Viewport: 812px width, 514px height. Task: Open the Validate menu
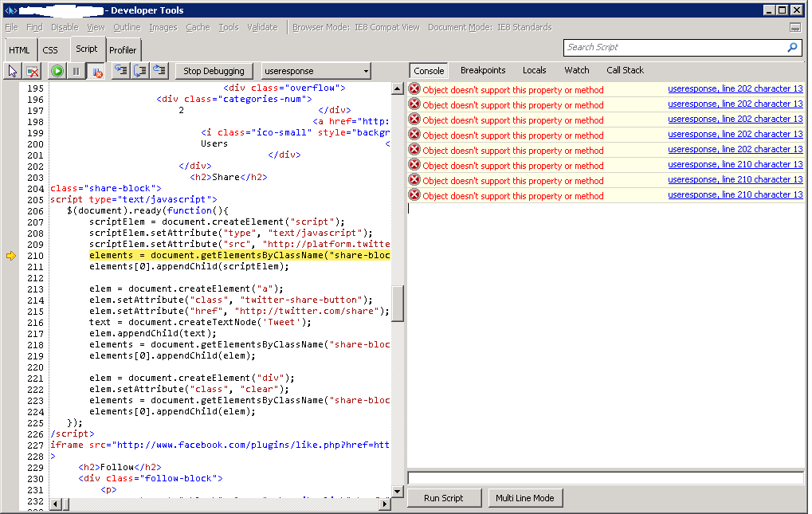[x=262, y=27]
